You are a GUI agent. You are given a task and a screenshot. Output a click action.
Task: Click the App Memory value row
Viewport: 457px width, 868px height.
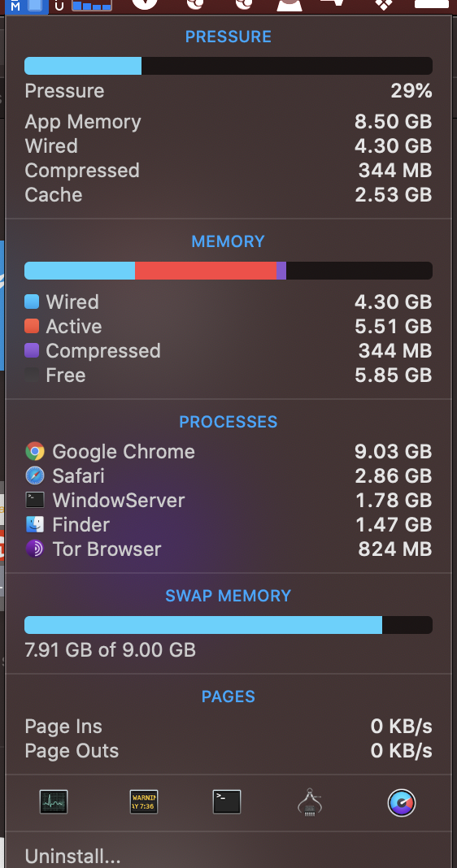click(x=228, y=122)
